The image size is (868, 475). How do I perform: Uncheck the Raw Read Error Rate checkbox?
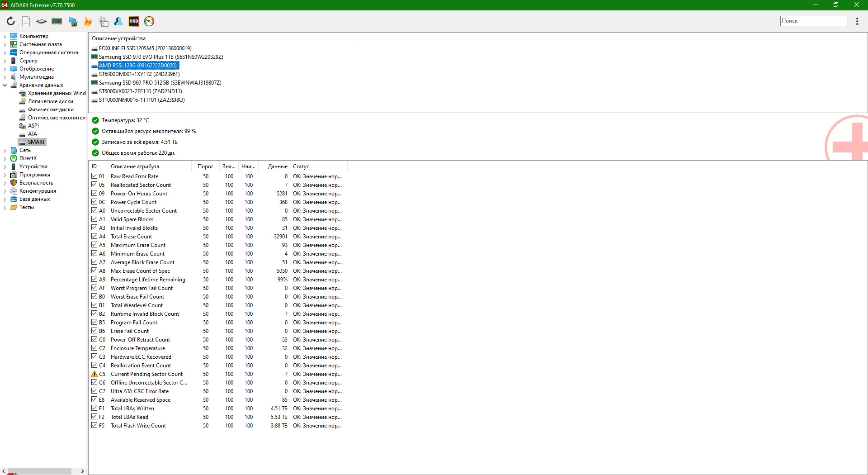(x=94, y=176)
